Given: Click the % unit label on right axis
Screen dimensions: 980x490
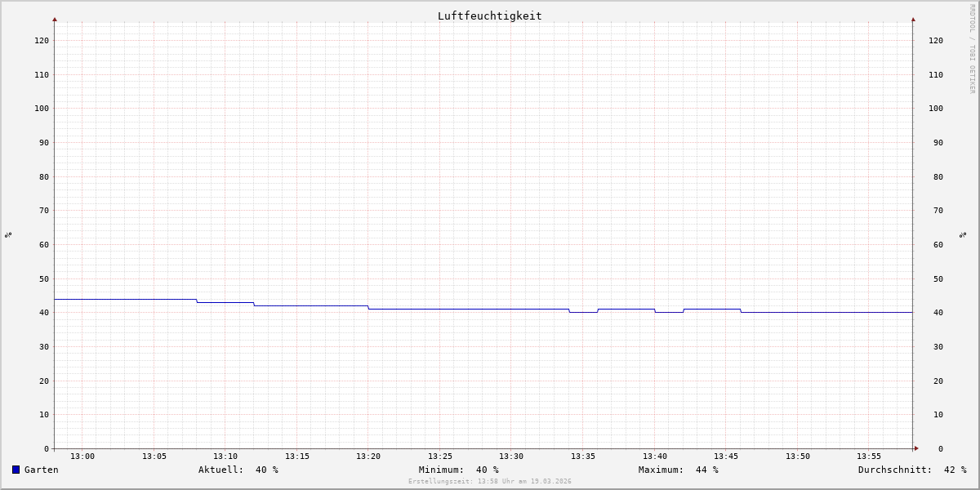Looking at the screenshot, I should click(x=963, y=234).
